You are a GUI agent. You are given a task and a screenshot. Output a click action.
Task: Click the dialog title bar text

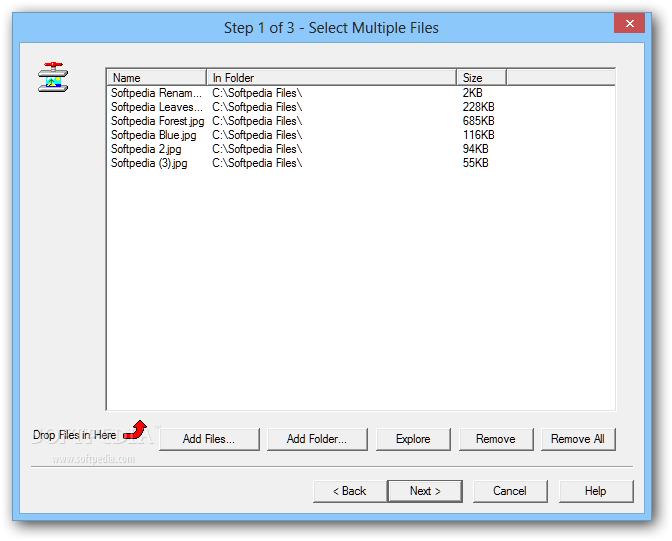pos(331,28)
